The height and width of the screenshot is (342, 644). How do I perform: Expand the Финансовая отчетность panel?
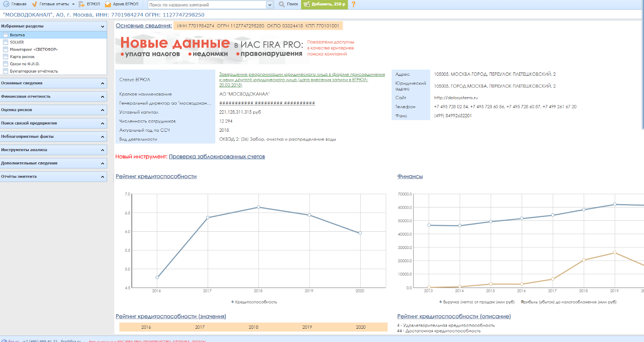[53, 96]
